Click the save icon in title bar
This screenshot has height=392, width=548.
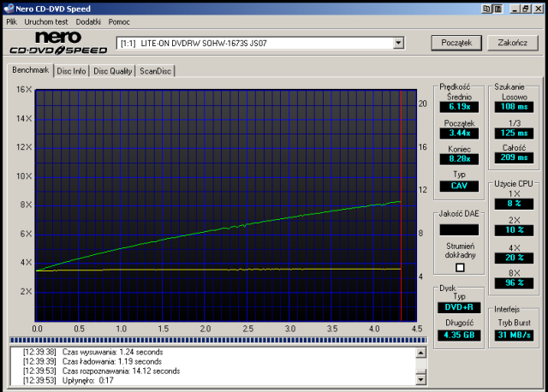click(x=497, y=9)
